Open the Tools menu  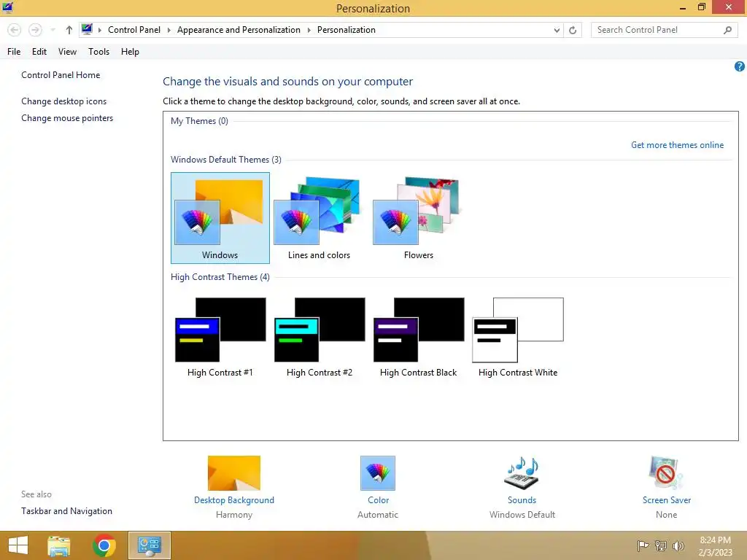click(x=98, y=52)
